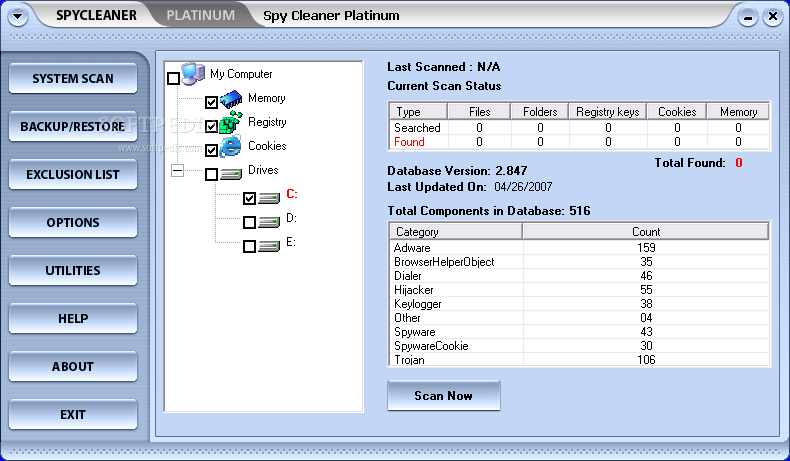
Task: Click the Cookies Internet Explorer icon
Action: click(x=230, y=147)
